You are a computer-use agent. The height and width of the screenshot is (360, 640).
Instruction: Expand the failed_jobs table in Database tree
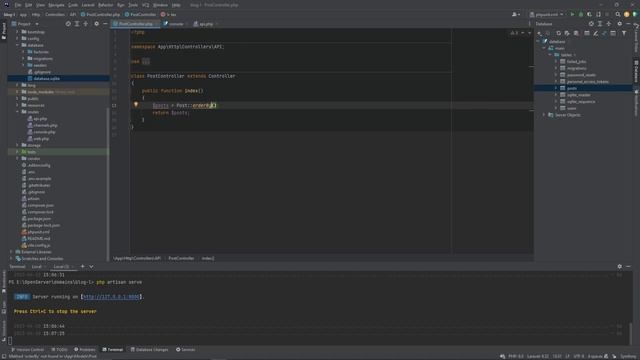(556, 62)
